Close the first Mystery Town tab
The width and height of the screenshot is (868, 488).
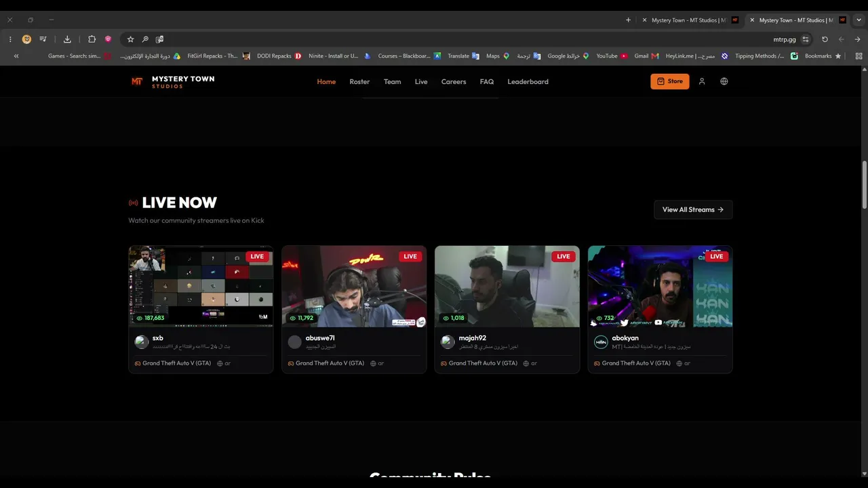pos(644,20)
